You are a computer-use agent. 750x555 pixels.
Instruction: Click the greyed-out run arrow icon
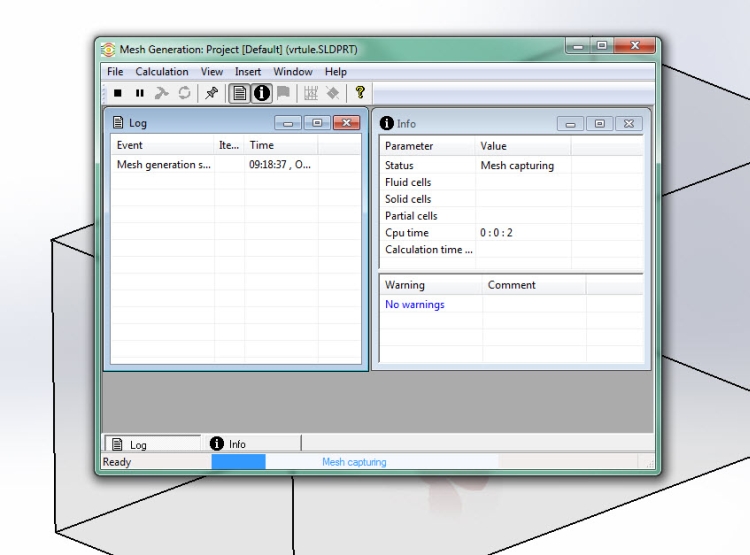(162, 93)
